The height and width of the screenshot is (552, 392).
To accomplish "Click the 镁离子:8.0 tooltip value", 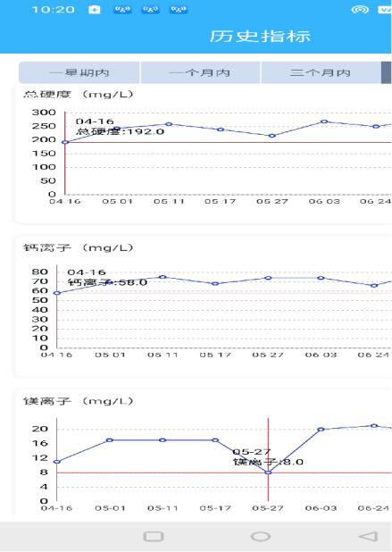I will pyautogui.click(x=268, y=462).
